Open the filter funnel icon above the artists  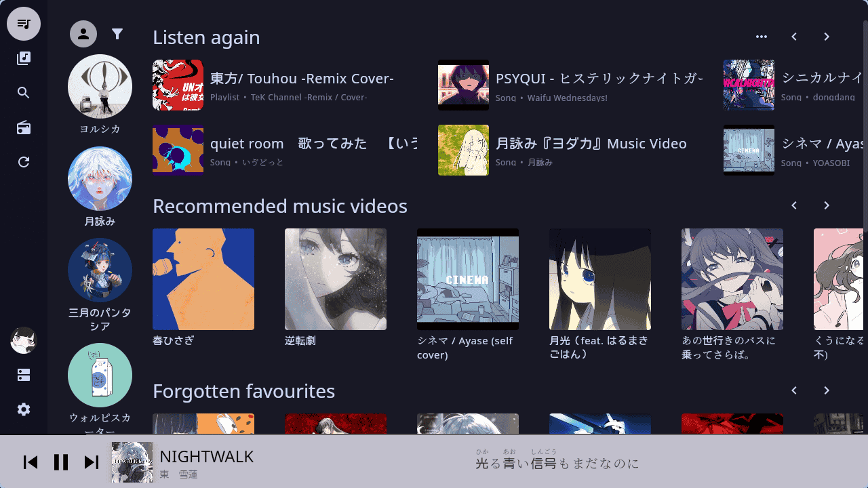117,34
